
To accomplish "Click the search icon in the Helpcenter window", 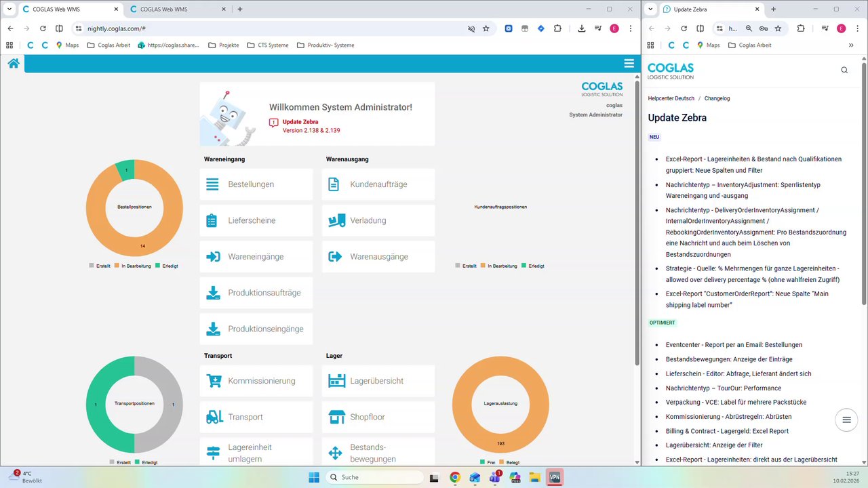I will [x=844, y=70].
